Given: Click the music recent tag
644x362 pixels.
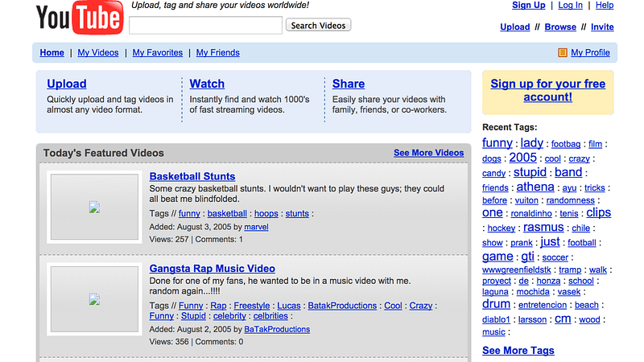Looking at the screenshot, I should (493, 332).
